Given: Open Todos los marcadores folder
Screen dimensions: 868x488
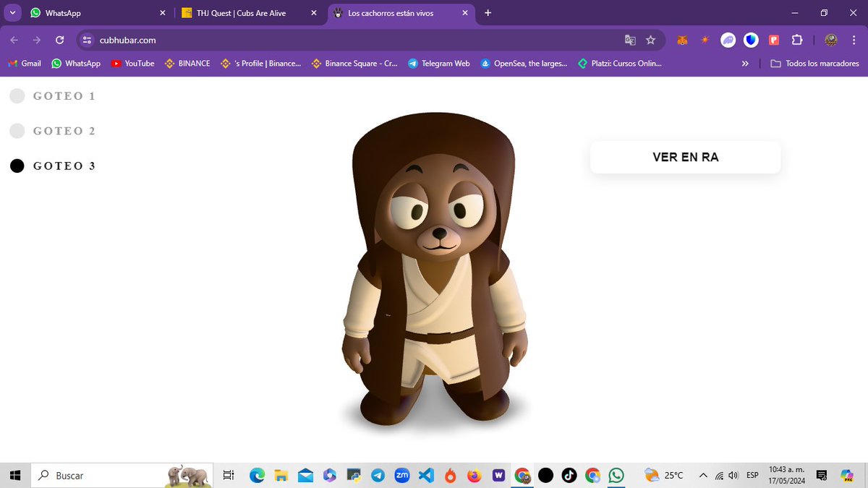Looking at the screenshot, I should coord(815,64).
